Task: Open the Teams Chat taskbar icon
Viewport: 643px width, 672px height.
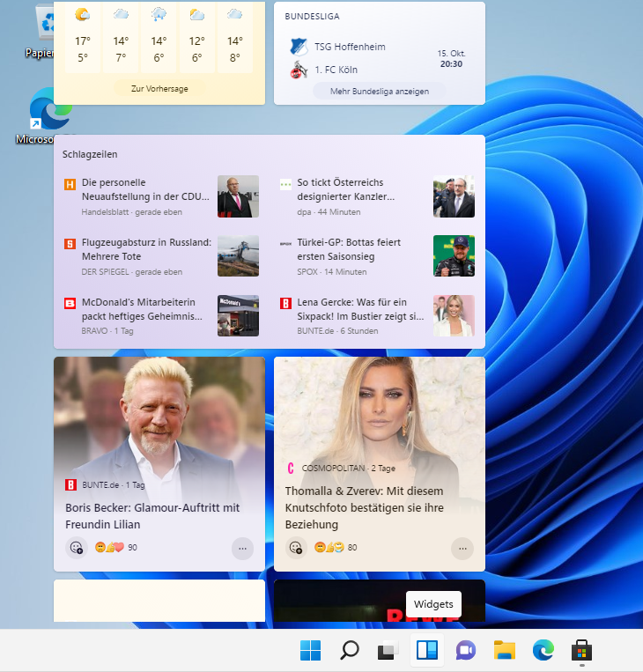Action: 466,651
